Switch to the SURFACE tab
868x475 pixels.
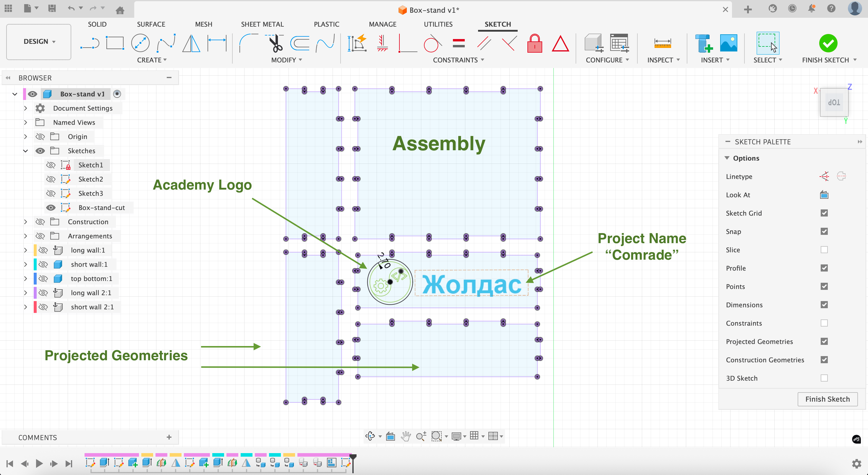(x=151, y=24)
